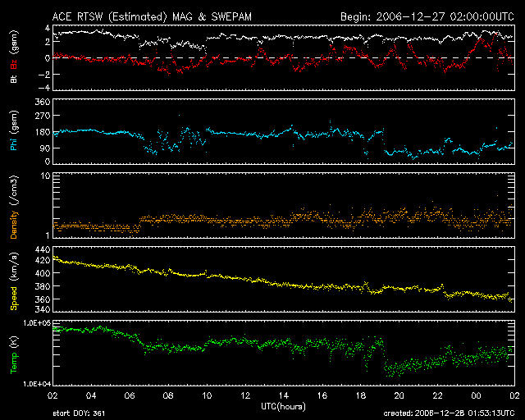Image resolution: width=525 pixels, height=420 pixels.
Task: Click the 'Density (/cm3)' axis label
Action: (x=14, y=207)
